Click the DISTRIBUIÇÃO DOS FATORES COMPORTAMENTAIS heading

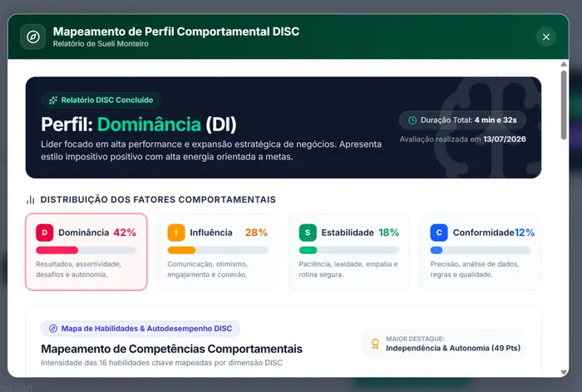point(158,200)
